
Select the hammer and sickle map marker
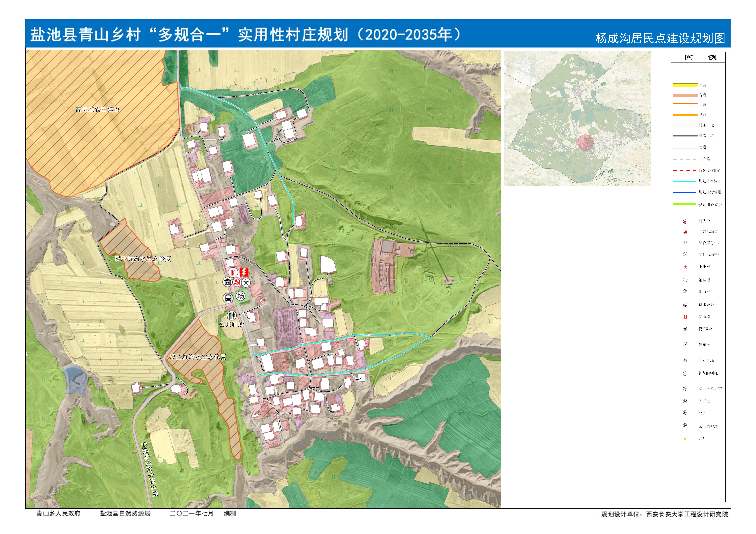(237, 282)
